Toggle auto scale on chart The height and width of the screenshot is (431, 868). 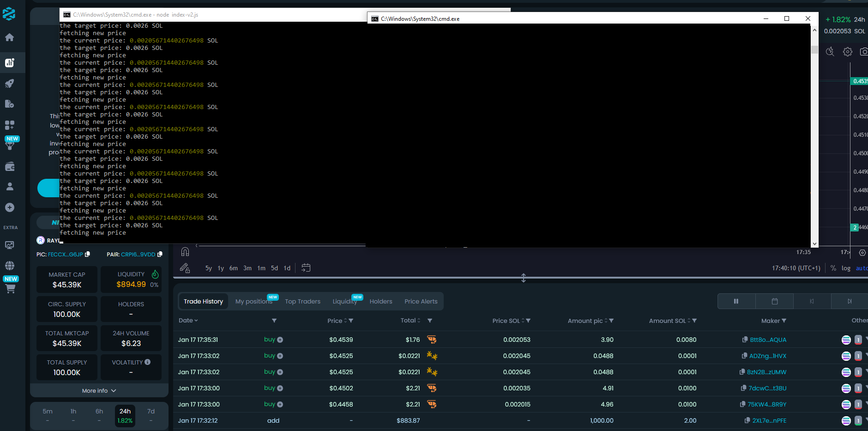coord(862,268)
